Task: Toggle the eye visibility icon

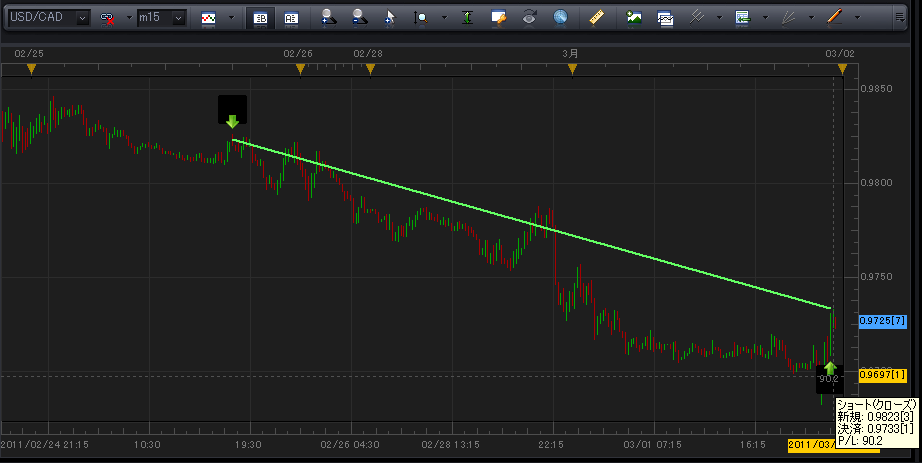Action: click(x=531, y=18)
